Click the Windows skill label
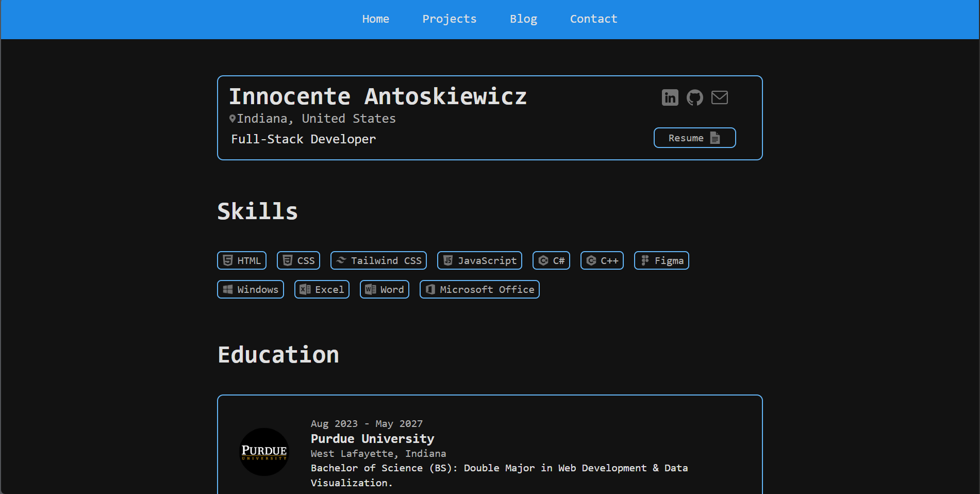This screenshot has height=494, width=980. [x=258, y=290]
